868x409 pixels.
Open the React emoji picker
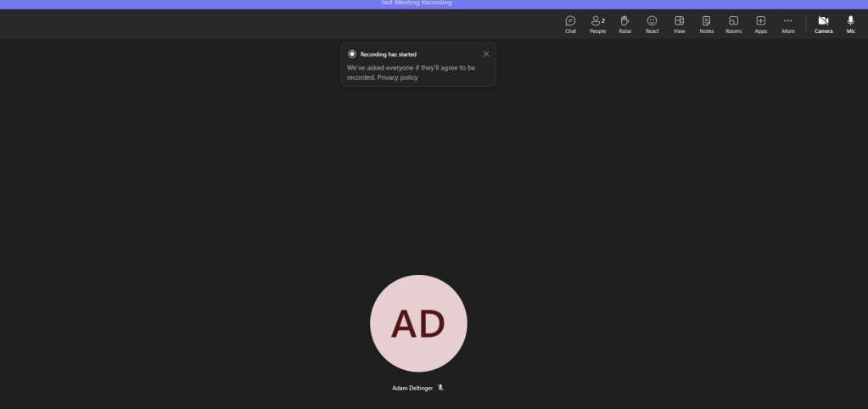coord(652,24)
